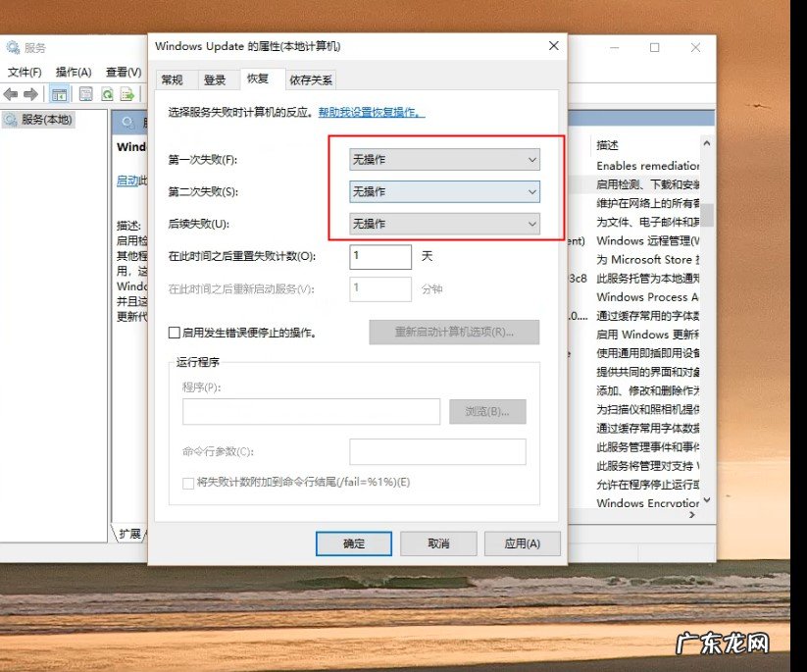The width and height of the screenshot is (807, 672).
Task: Open the 文件 menu
Action: coord(25,72)
